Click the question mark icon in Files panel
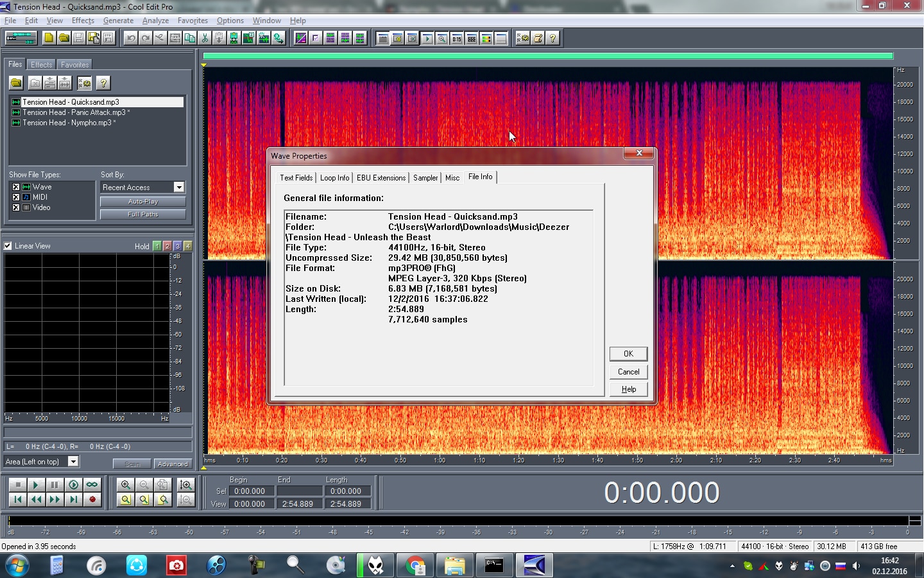 (x=103, y=83)
